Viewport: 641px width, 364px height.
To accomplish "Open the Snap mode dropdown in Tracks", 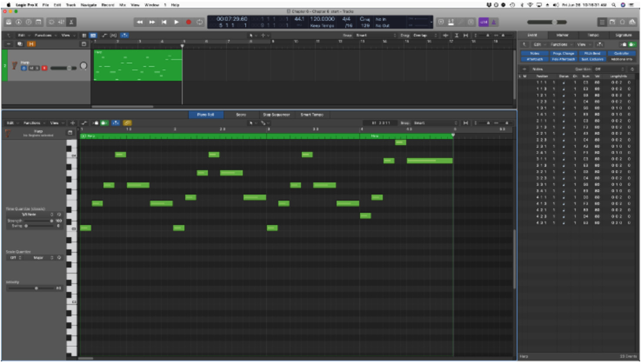I will (376, 35).
